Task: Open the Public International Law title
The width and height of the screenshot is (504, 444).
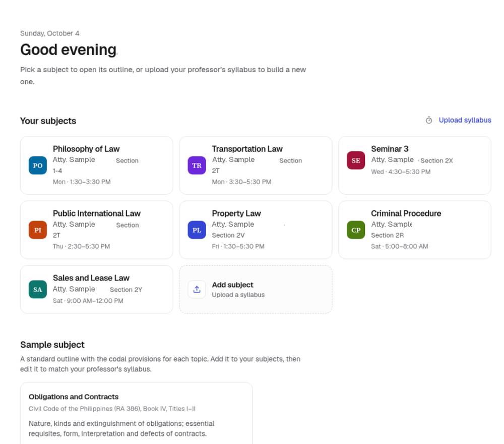Action: 96,213
